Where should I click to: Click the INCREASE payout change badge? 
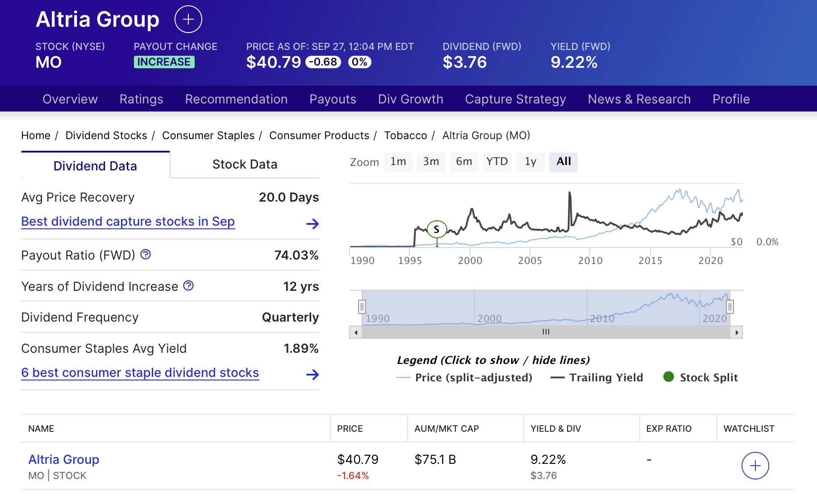coord(164,62)
